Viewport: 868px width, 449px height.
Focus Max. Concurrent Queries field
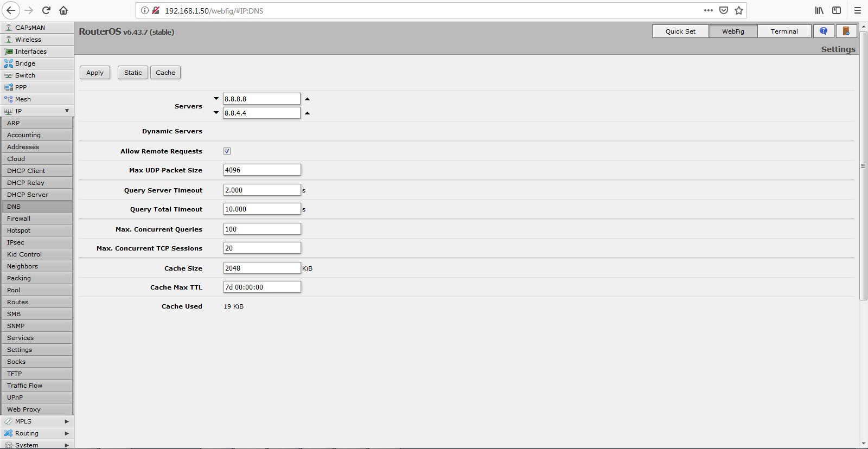[x=262, y=229]
